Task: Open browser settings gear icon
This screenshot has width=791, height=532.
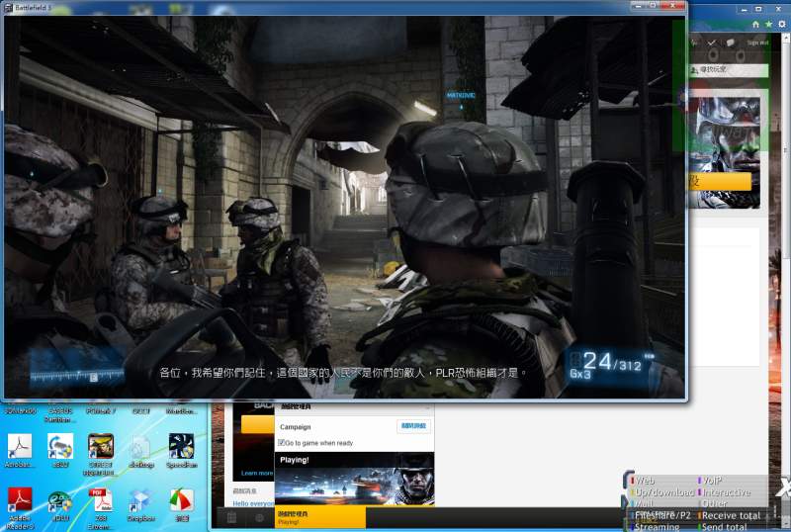Action: (x=781, y=24)
